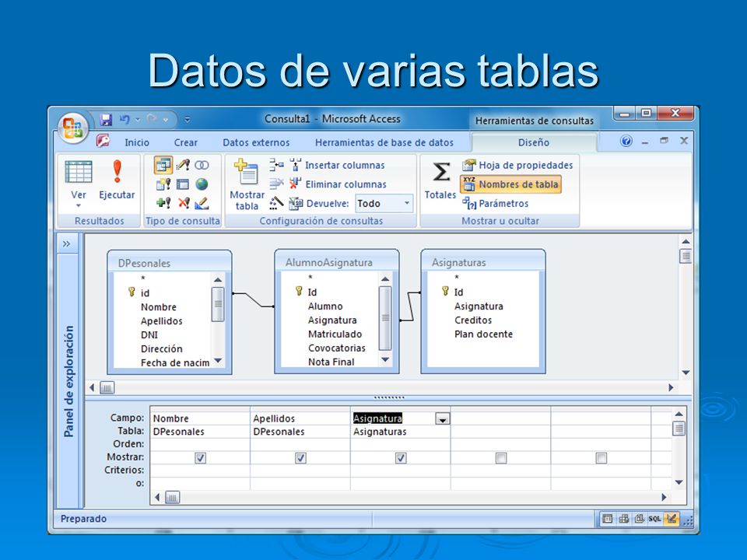Click Insertar columnas
The width and height of the screenshot is (747, 560).
[337, 165]
